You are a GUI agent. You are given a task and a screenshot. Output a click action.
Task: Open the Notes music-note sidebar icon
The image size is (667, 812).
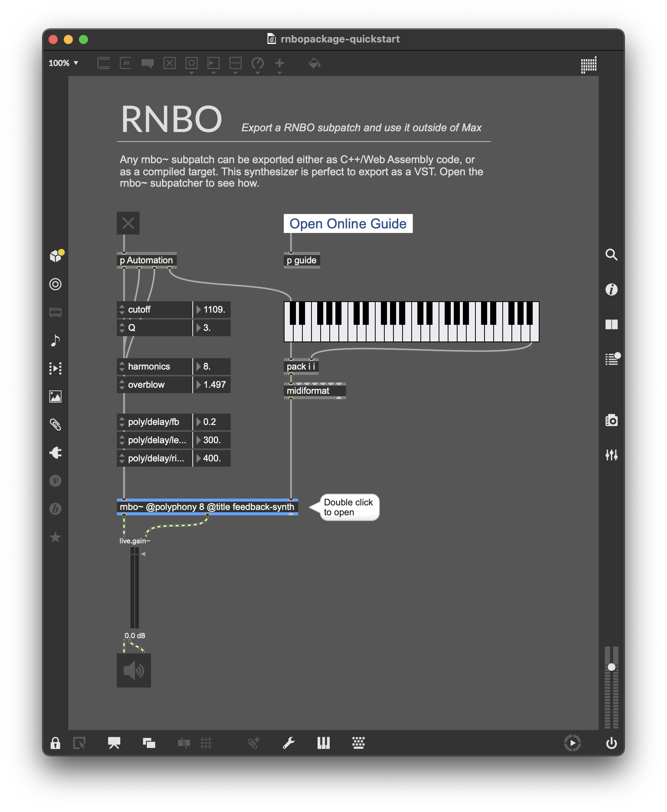tap(55, 340)
